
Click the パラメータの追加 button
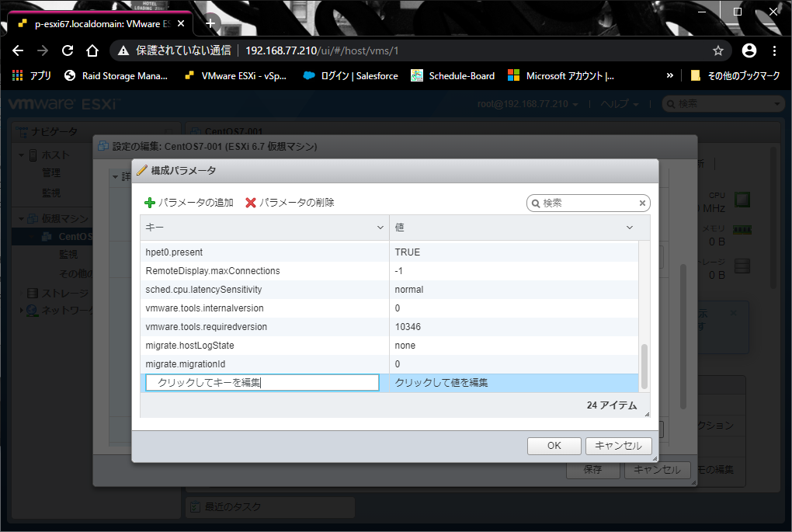[x=189, y=203]
